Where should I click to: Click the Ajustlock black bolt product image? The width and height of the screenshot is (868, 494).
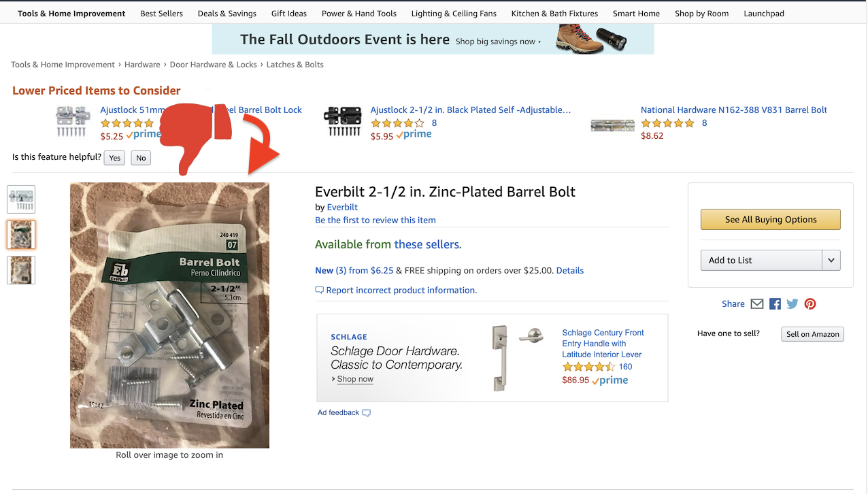coord(343,122)
